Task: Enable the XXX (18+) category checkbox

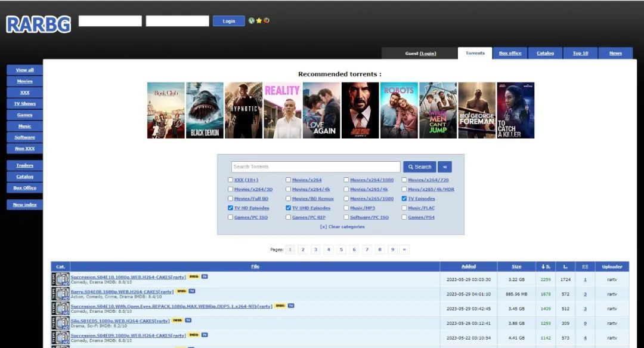Action: 230,180
